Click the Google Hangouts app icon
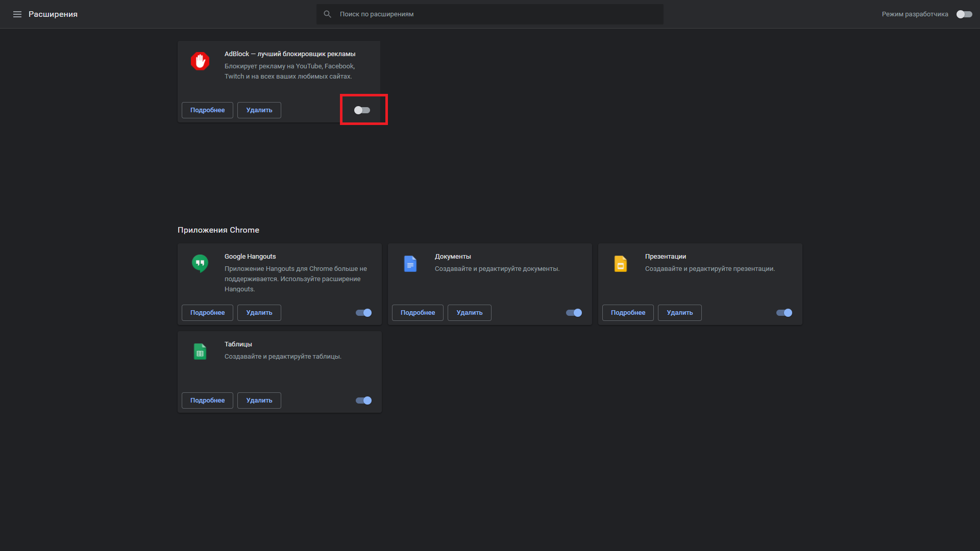This screenshot has height=551, width=980. [200, 263]
